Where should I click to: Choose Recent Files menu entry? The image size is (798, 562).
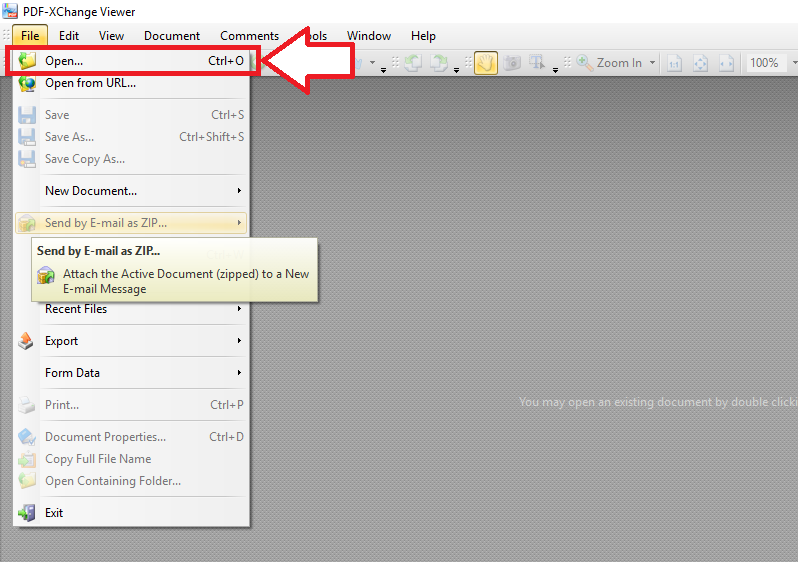(x=131, y=309)
